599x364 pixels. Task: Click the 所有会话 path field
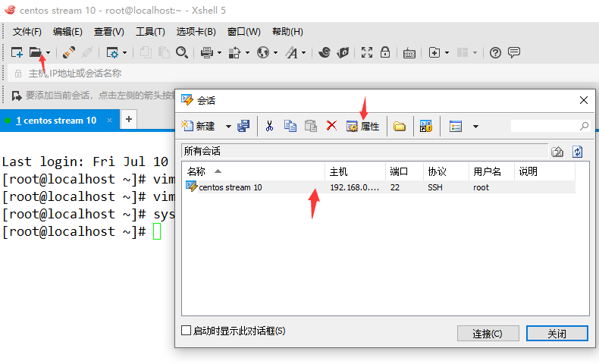coord(365,151)
